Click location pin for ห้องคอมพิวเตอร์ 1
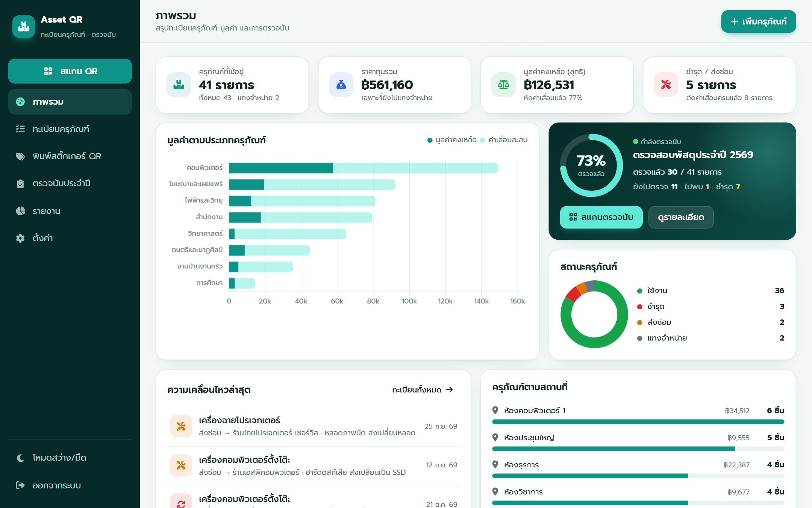 coord(495,410)
